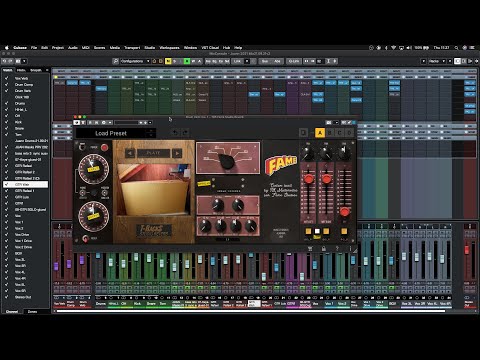Click the rightmost red fader cap
Viewport: 480px width, 360px height.
[x=344, y=211]
